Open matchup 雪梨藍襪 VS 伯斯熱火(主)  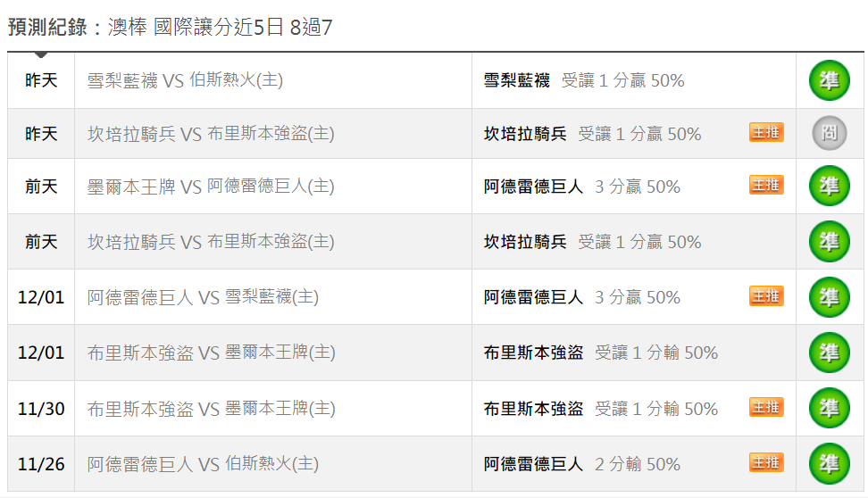tap(185, 81)
